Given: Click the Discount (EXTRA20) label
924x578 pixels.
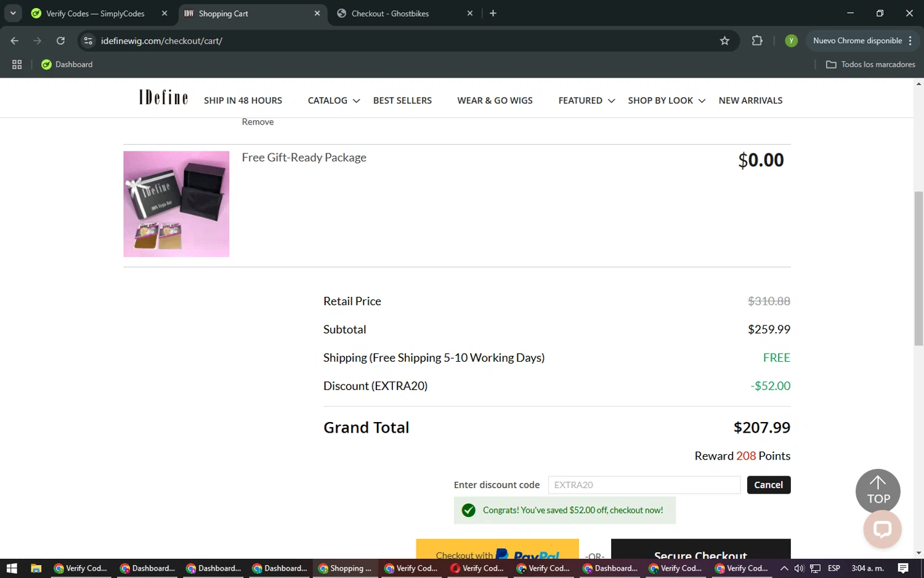Looking at the screenshot, I should (375, 386).
